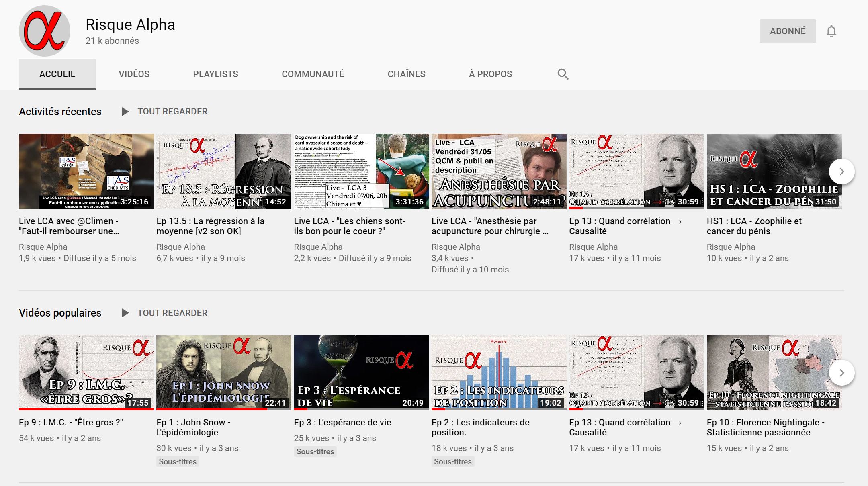Switch to the ACCUEIL tab

(57, 74)
